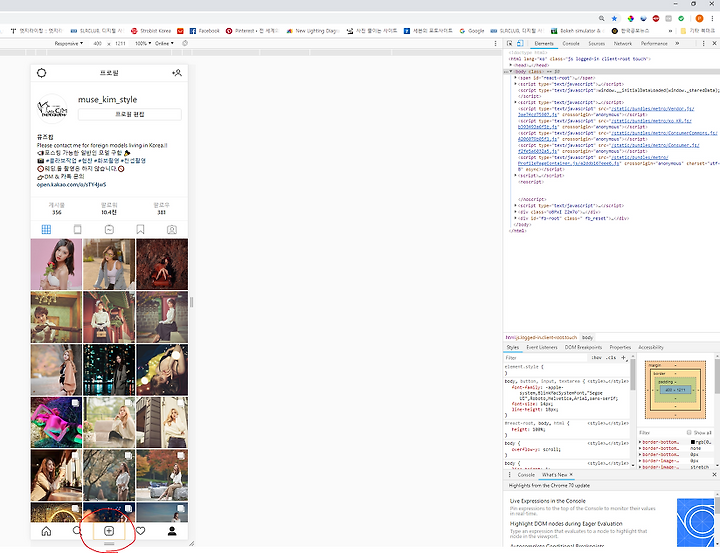Image resolution: width=720 pixels, height=553 pixels.
Task: Click the Styles filter input
Action: (546, 357)
